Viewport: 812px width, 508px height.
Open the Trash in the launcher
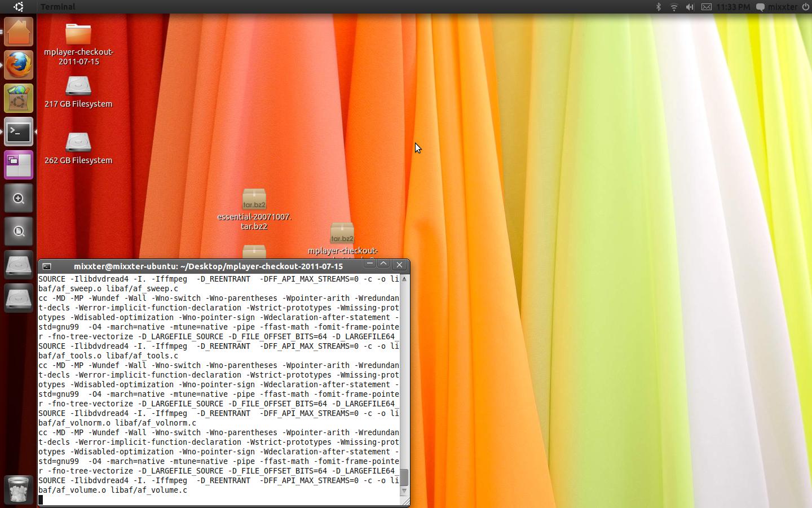[19, 489]
